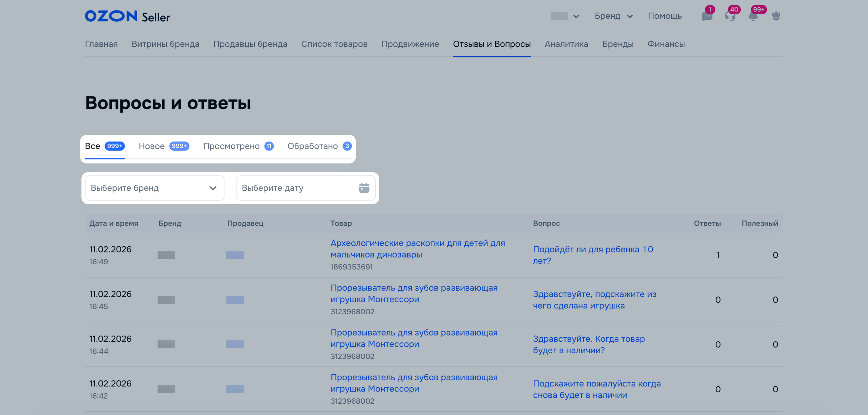Click the profile avatar icon
Viewport: 868px width, 415px height.
776,16
